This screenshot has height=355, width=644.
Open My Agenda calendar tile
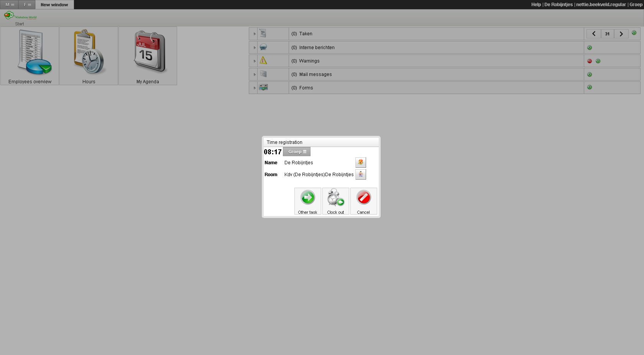[148, 56]
